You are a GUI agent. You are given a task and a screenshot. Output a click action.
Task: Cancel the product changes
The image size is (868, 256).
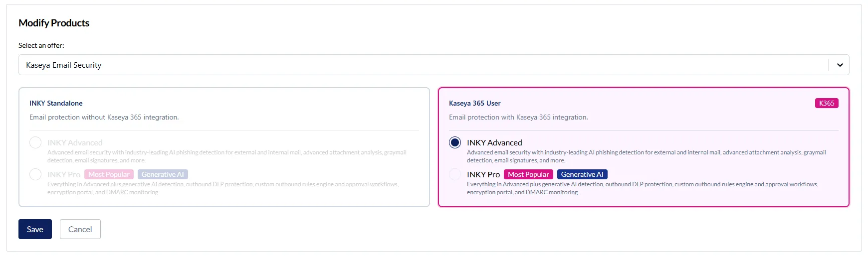coord(80,229)
